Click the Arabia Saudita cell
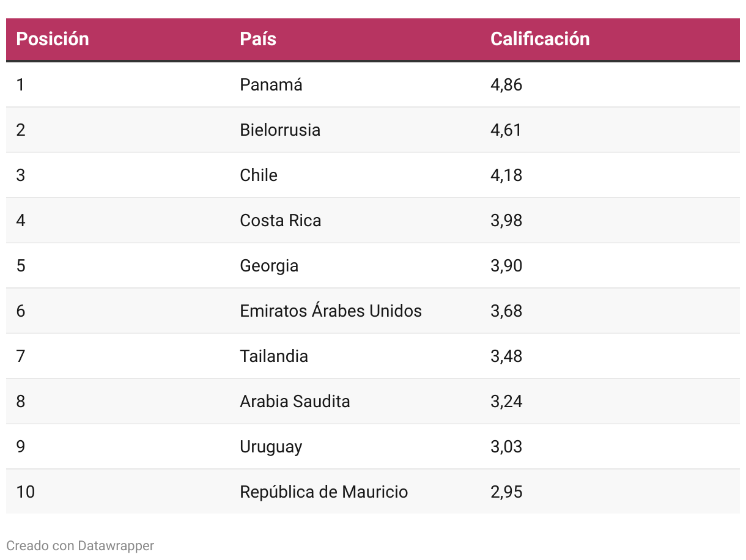 coord(295,401)
